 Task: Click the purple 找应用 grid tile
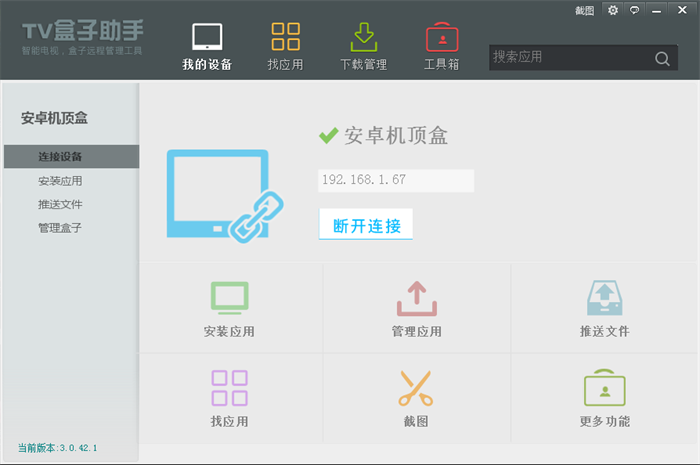pyautogui.click(x=229, y=399)
